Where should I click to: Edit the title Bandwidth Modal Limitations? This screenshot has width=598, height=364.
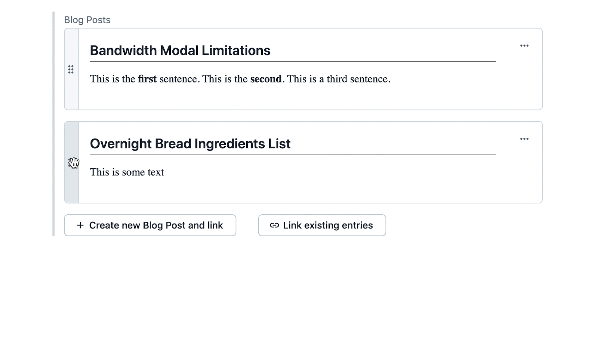coord(180,50)
